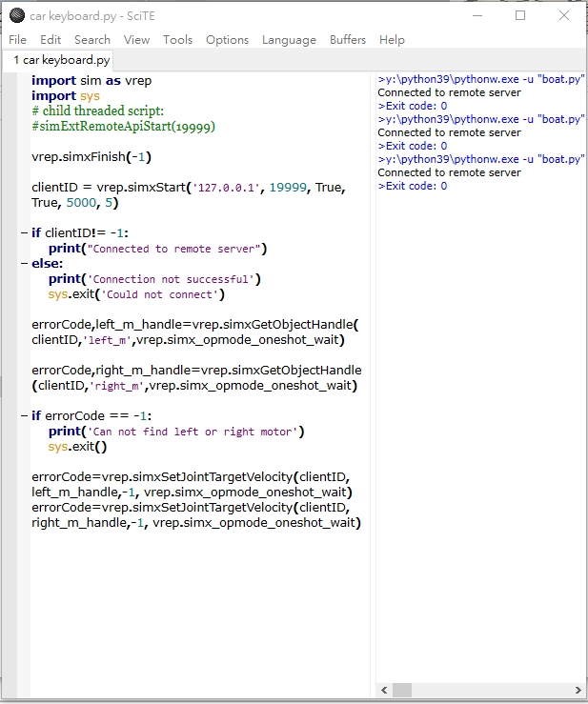
Task: Click the first '>Exit code: 0' output line
Action: [413, 106]
